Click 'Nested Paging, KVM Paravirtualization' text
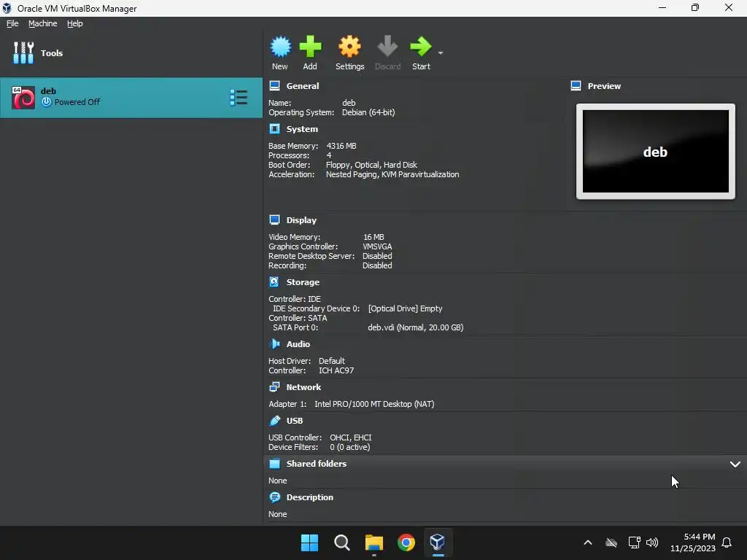Screen dimensions: 747x560 coord(392,174)
